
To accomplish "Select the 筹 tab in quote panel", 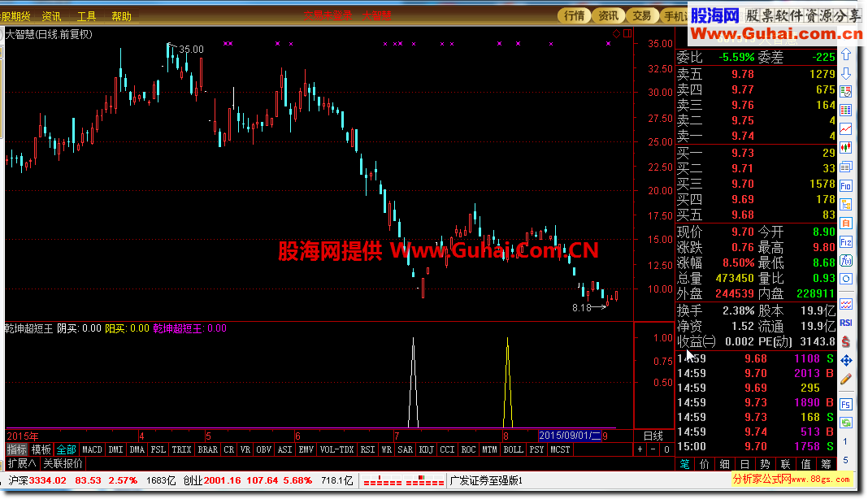I will (826, 464).
